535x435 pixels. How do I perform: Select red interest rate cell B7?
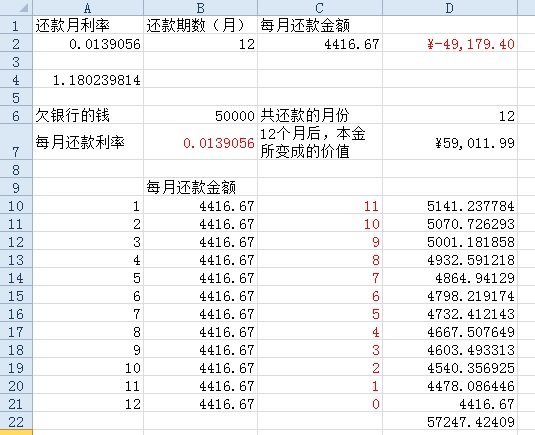pyautogui.click(x=200, y=142)
